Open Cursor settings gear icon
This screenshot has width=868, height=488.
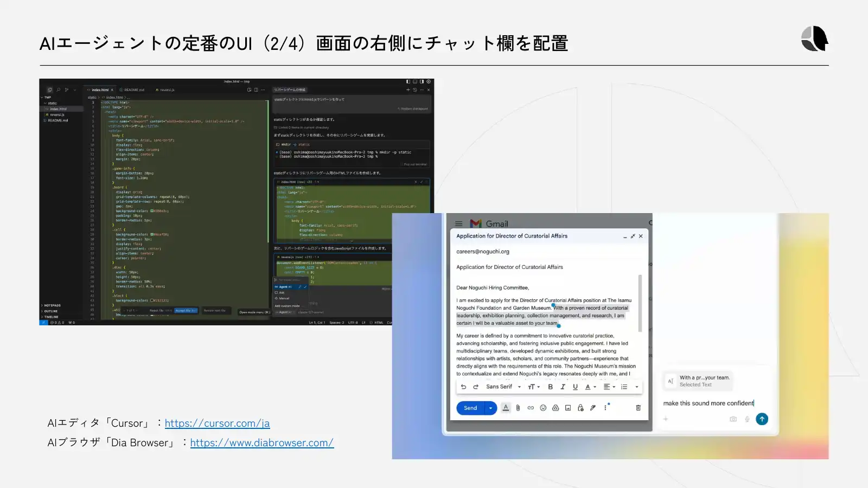(429, 82)
